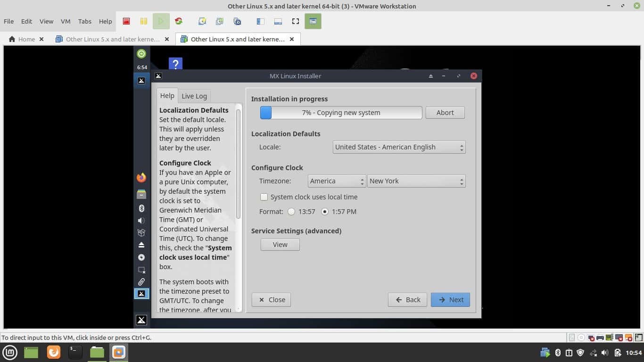644x362 pixels.
Task: Open file manager in MX Linux panel
Action: 141,194
